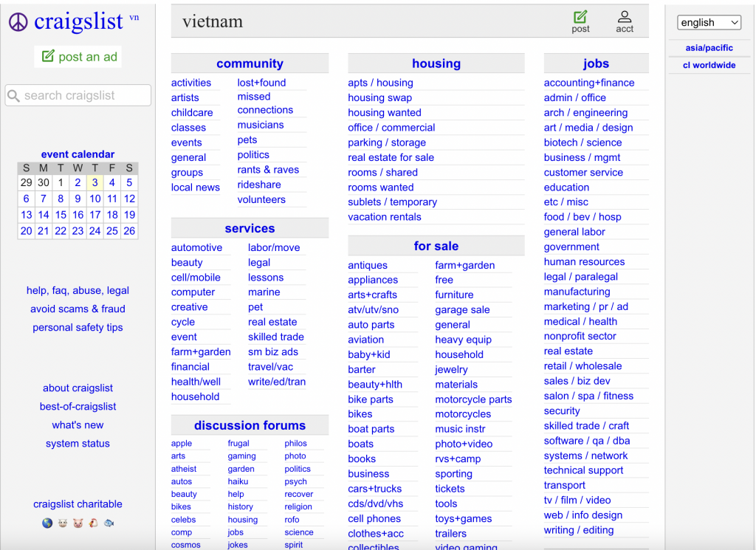Open 'rants & raves' under community
This screenshot has width=756, height=550.
[268, 170]
